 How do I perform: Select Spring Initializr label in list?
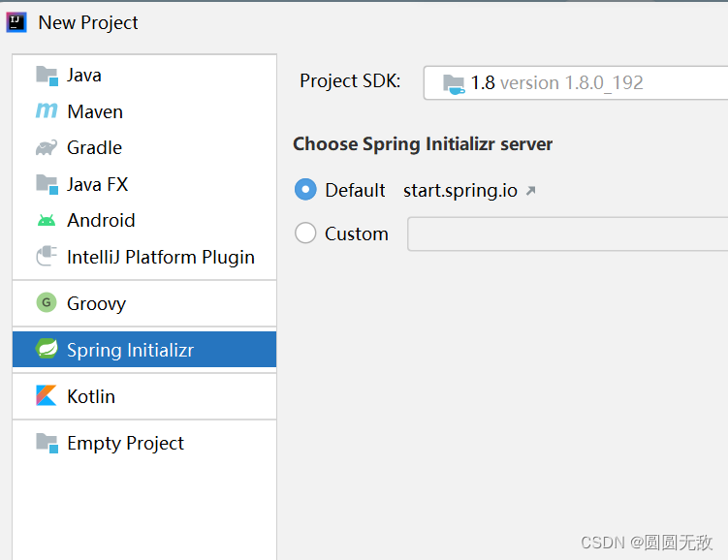click(x=131, y=350)
